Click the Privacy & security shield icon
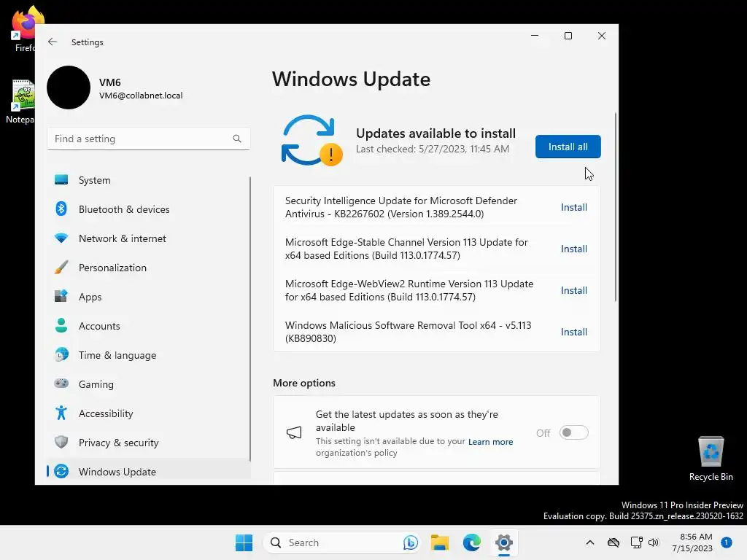The image size is (747, 560). pyautogui.click(x=61, y=442)
